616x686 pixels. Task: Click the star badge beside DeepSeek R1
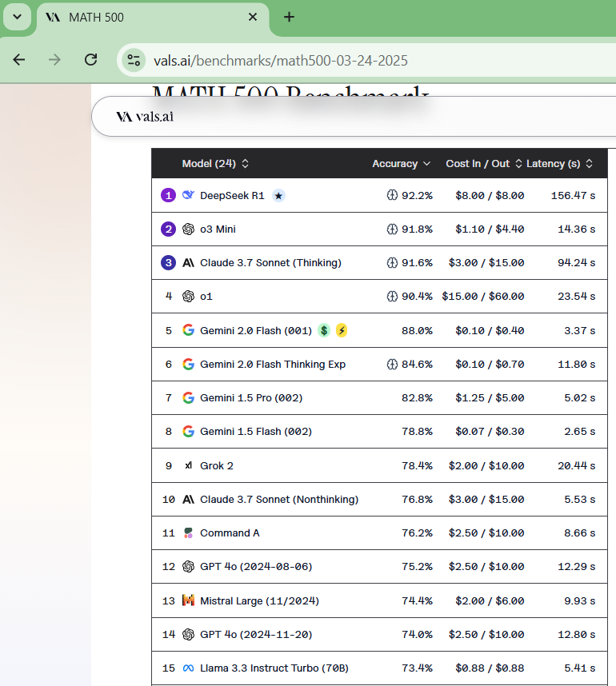[278, 196]
